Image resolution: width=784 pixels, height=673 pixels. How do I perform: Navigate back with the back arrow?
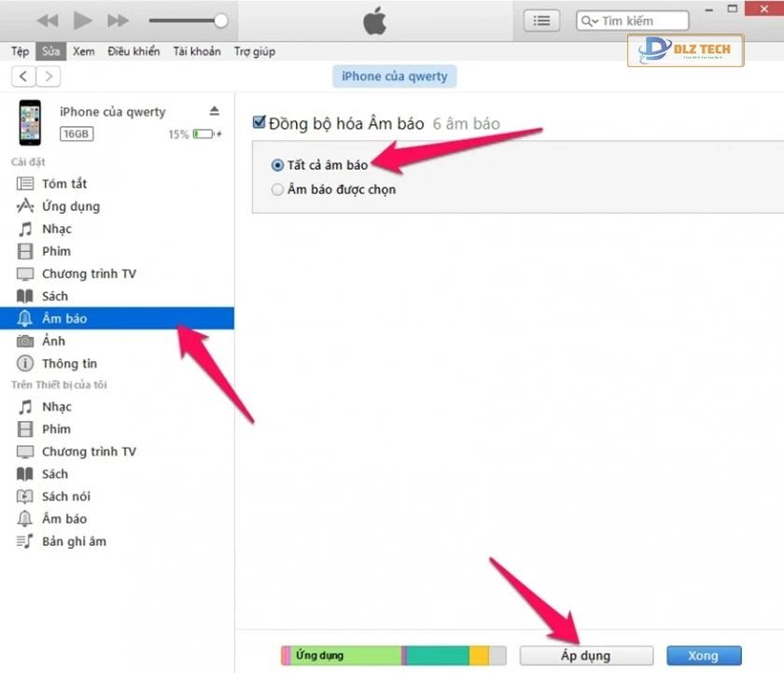tap(22, 76)
